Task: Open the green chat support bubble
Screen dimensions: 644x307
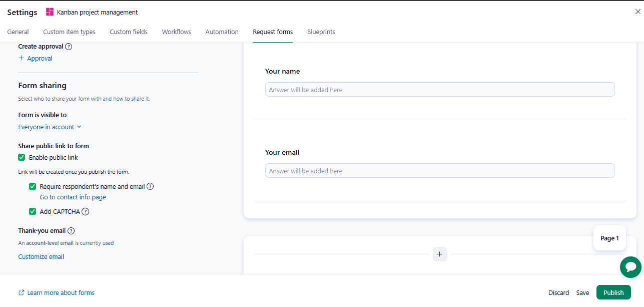Action: pos(630,267)
